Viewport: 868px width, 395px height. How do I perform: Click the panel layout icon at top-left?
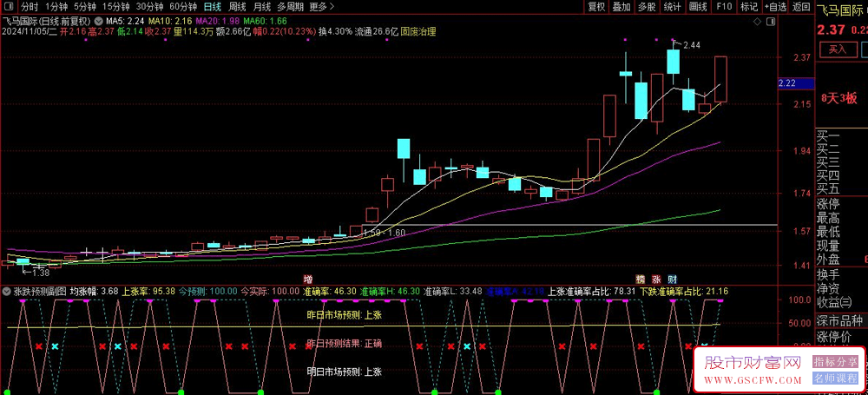[10, 6]
